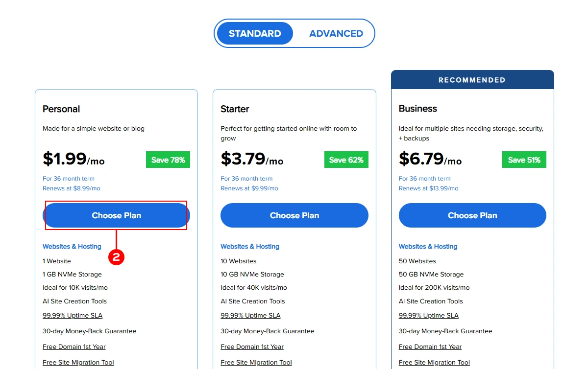Click the highlighted Choose Plan button outlined in red
The image size is (588, 369).
pos(116,215)
